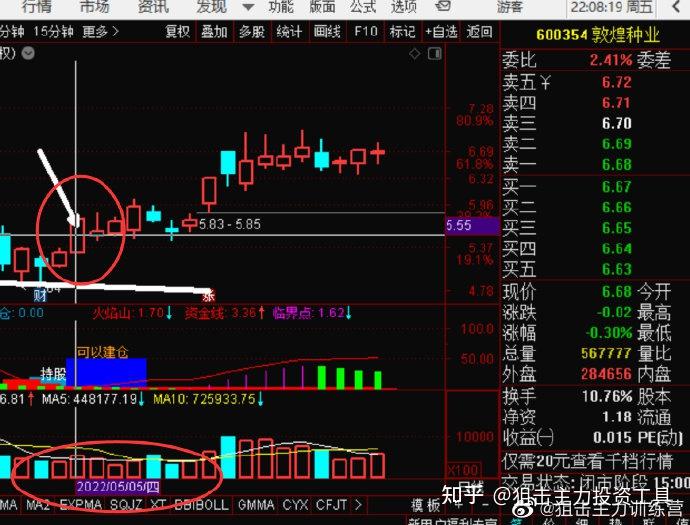The image size is (690, 525).
Task: Click the 多股 multi-stock button
Action: (x=252, y=32)
